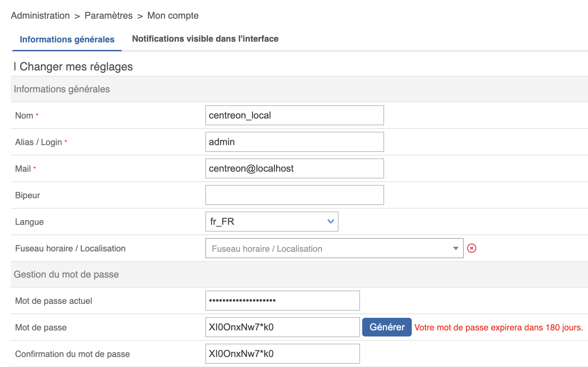
Task: Focus the Mot de passe actuel field
Action: point(282,301)
